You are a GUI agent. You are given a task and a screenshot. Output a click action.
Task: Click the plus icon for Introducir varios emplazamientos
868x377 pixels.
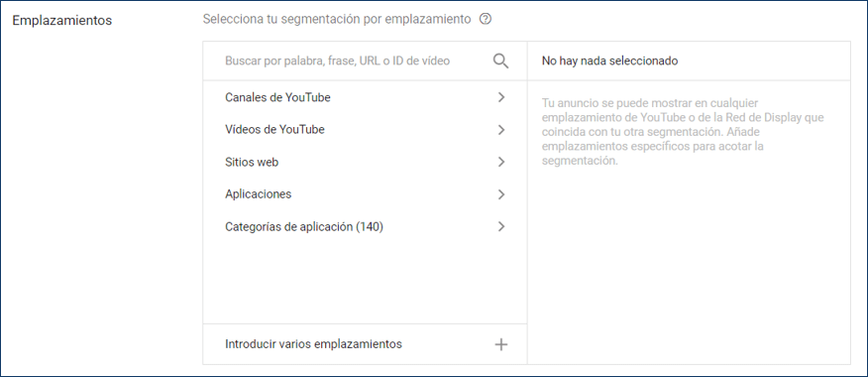(501, 344)
